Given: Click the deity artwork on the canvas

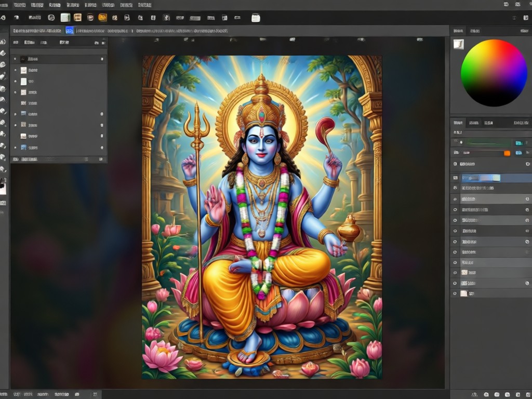Looking at the screenshot, I should [262, 217].
